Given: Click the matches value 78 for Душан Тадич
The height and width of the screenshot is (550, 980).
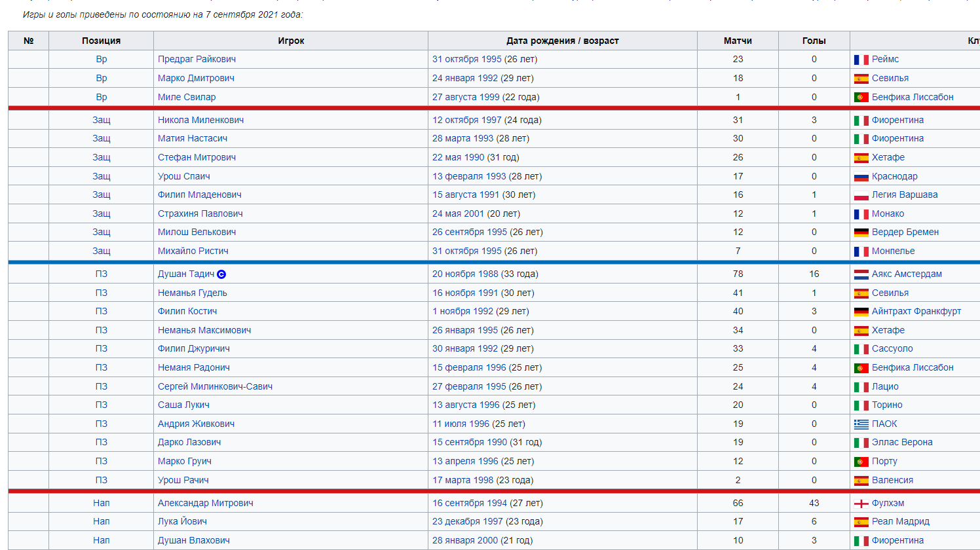Looking at the screenshot, I should coord(738,274).
